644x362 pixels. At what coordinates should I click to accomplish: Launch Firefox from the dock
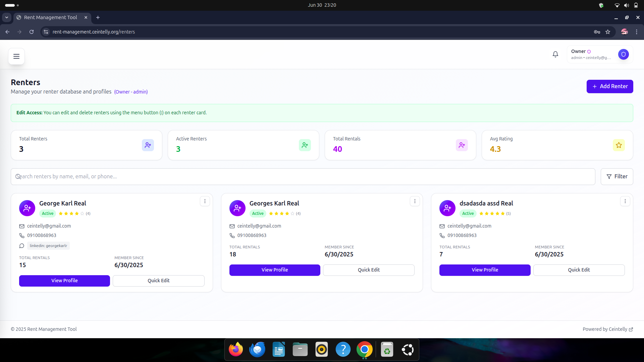click(x=236, y=350)
